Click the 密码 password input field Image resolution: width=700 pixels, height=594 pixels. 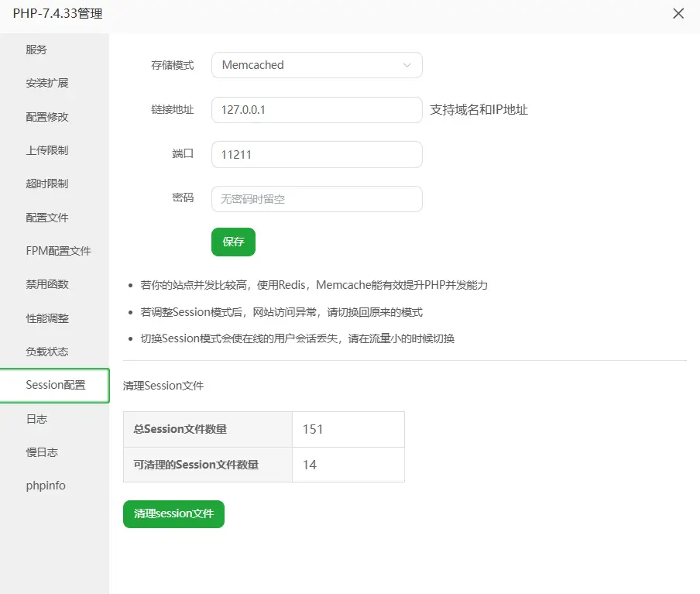(x=316, y=199)
